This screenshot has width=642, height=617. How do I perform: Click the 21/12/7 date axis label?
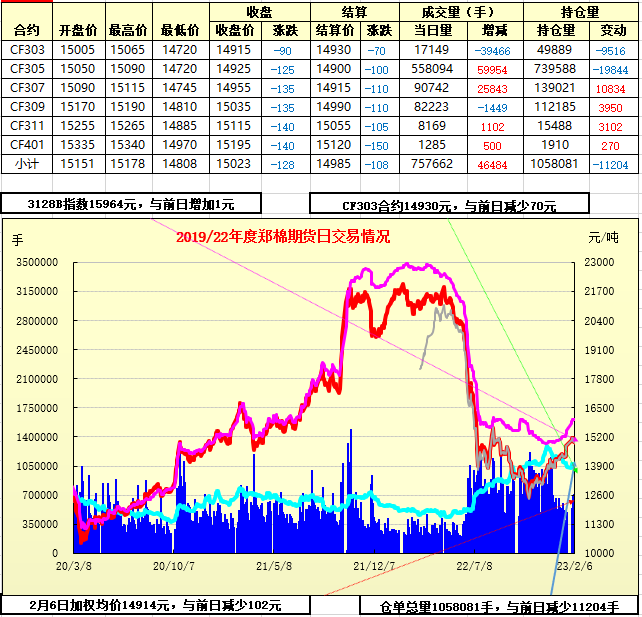click(372, 565)
